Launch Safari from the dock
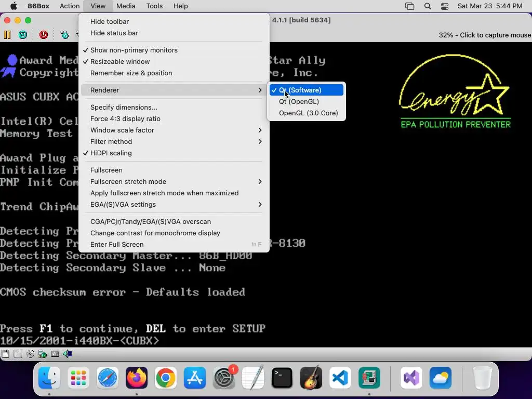Image resolution: width=532 pixels, height=399 pixels. [x=108, y=378]
